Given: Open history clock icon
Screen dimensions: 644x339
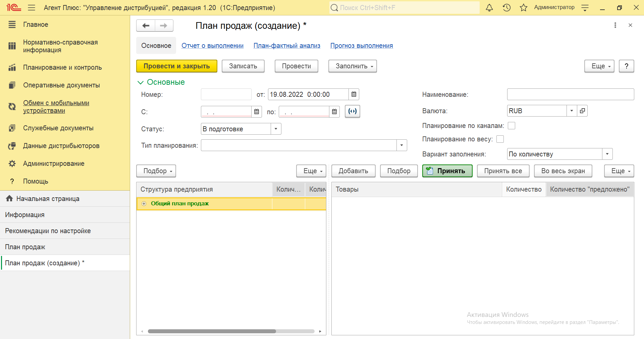Looking at the screenshot, I should (x=506, y=7).
